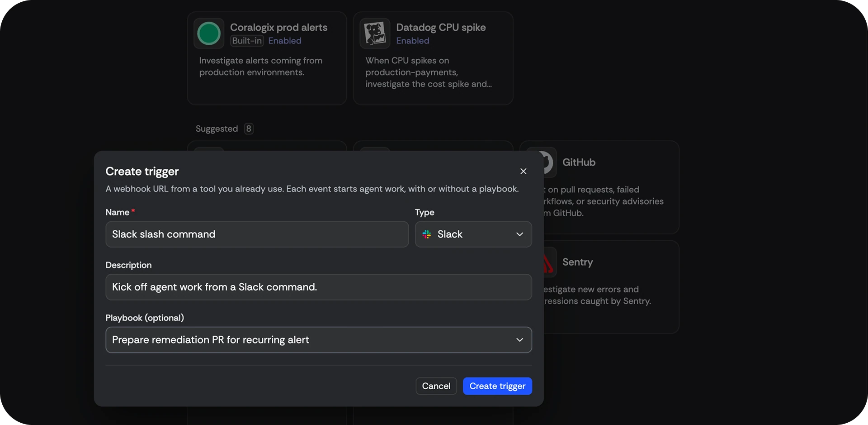This screenshot has height=425, width=868.
Task: Click the Built-in badge on Coralogix
Action: click(x=247, y=41)
